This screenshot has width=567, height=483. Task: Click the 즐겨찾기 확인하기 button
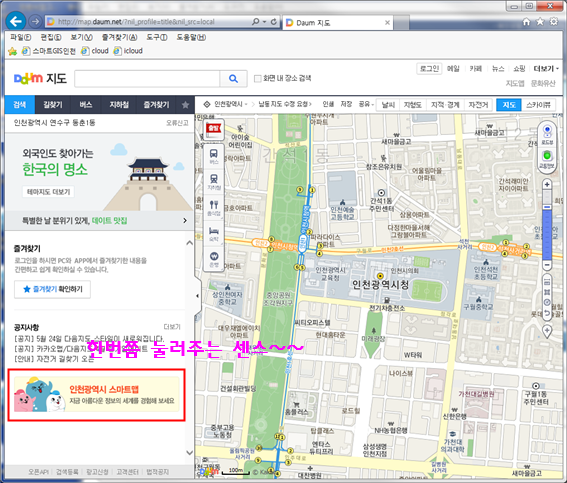tap(52, 289)
